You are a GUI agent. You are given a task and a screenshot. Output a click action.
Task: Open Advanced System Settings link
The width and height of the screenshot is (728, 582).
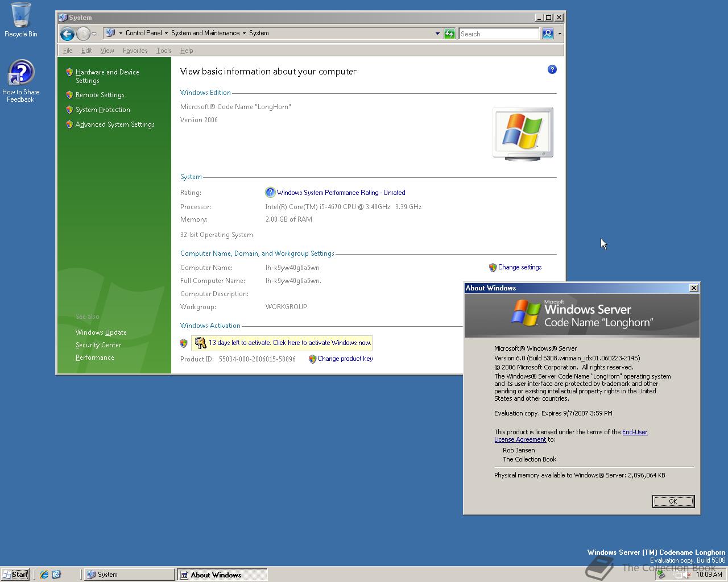pyautogui.click(x=115, y=124)
